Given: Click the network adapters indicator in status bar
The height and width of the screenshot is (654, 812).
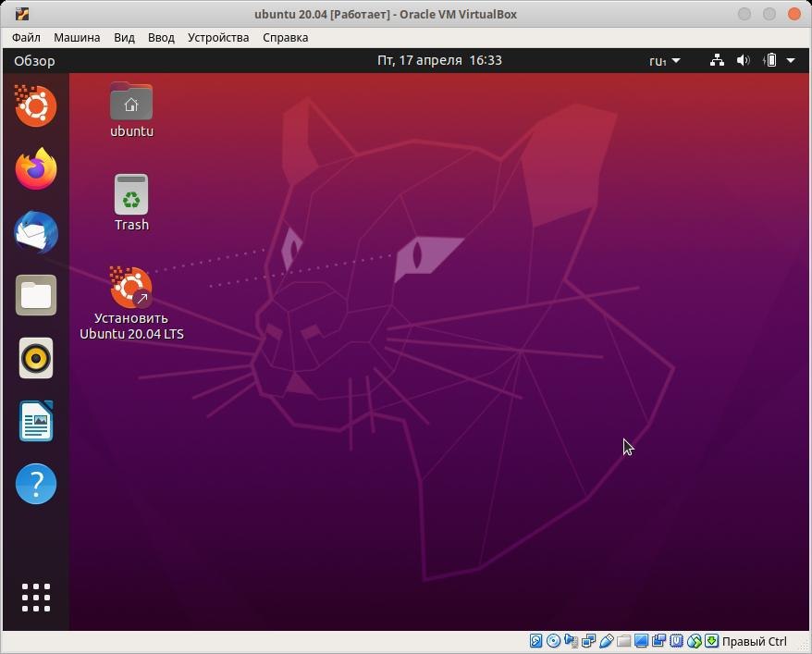Looking at the screenshot, I should [589, 641].
